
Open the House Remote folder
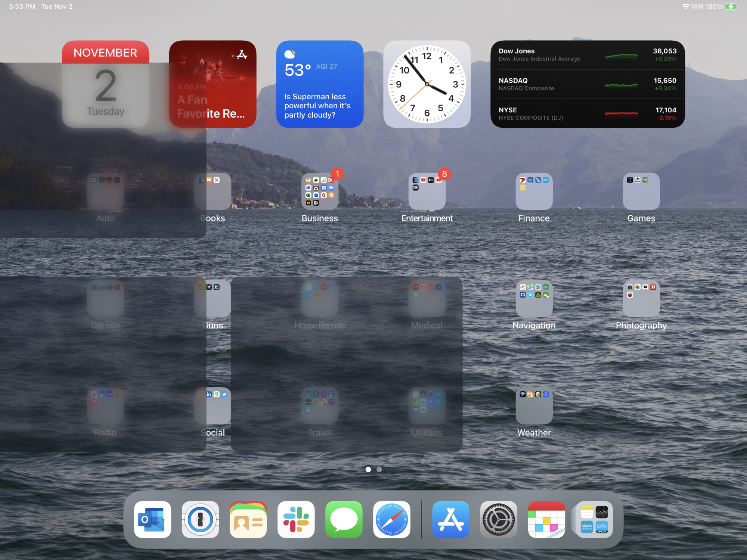click(320, 298)
